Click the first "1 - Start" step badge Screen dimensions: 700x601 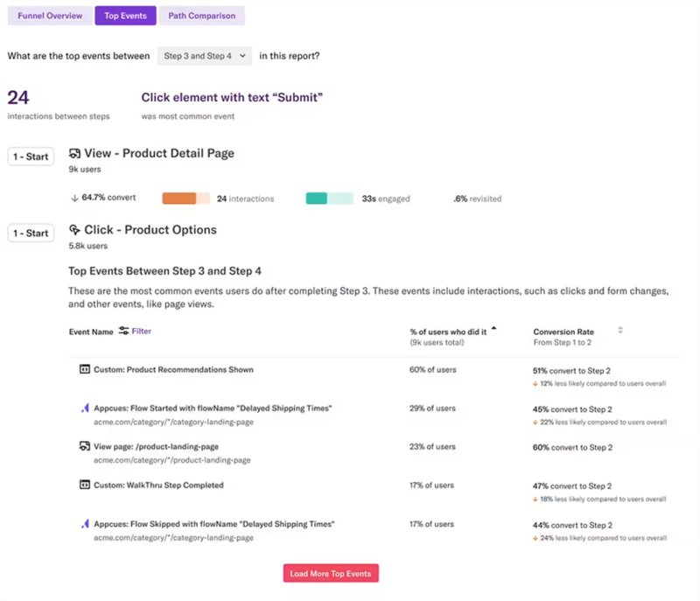point(31,157)
